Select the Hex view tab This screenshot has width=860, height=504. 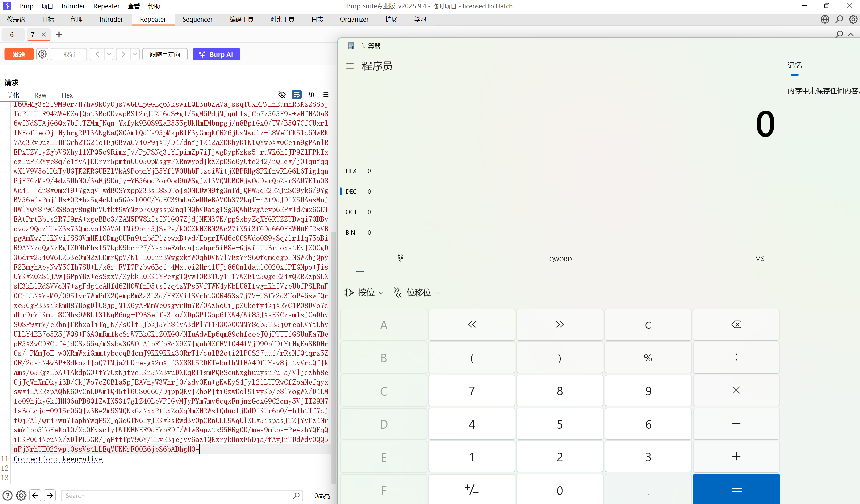(67, 95)
